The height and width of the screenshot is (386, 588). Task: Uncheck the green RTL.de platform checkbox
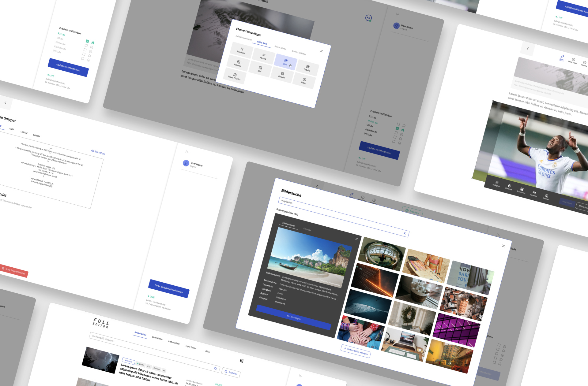[x=87, y=41]
